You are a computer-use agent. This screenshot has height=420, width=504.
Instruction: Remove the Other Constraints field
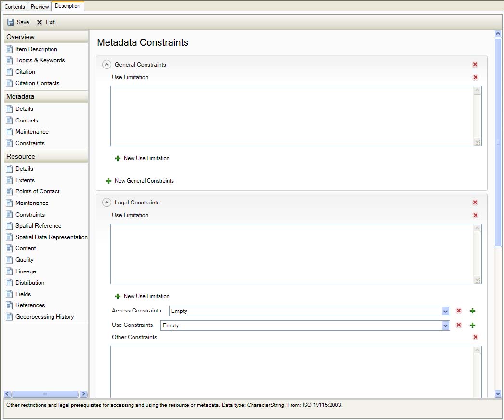[475, 337]
